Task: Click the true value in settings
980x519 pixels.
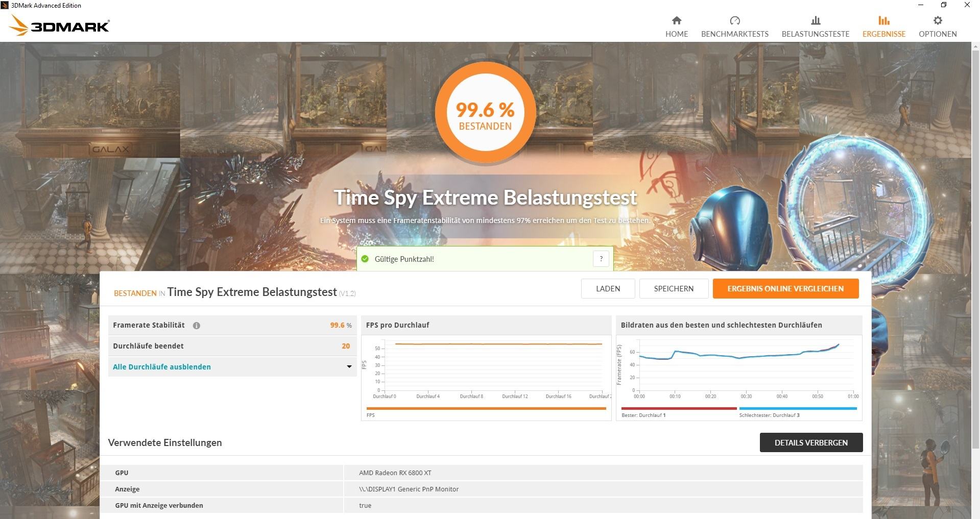Action: 365,505
